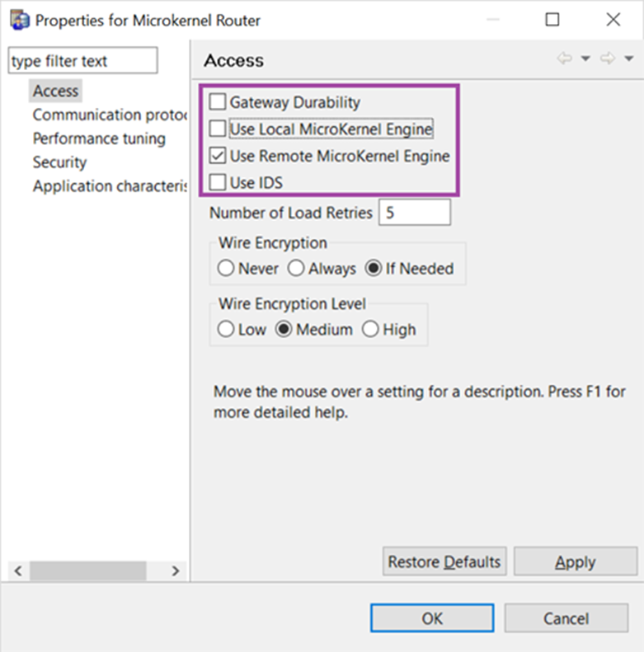Image resolution: width=644 pixels, height=652 pixels.
Task: Set Wire Encryption Level to High
Action: pos(370,330)
